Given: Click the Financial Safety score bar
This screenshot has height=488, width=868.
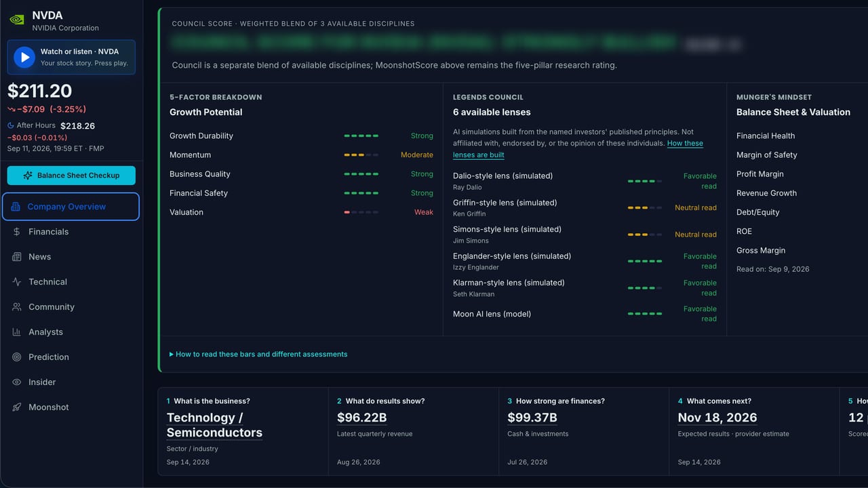Looking at the screenshot, I should [x=361, y=193].
